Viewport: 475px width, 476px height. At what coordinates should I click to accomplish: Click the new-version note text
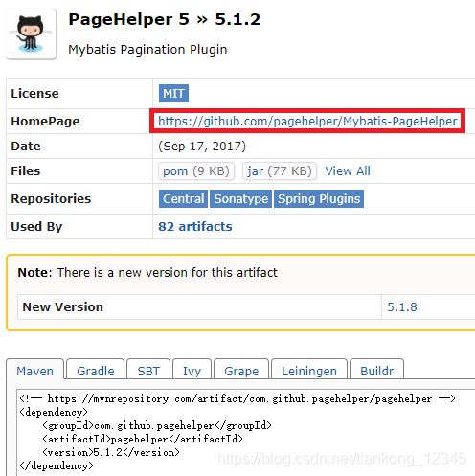tap(147, 273)
